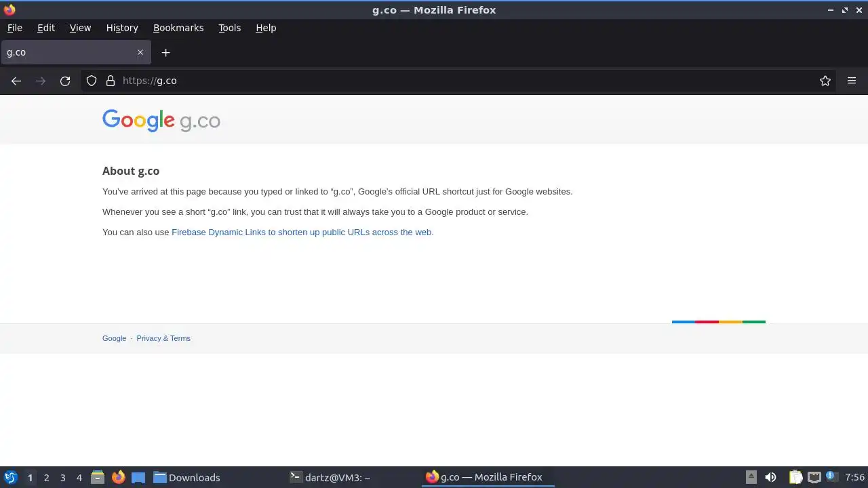Open the History menu

tap(122, 28)
